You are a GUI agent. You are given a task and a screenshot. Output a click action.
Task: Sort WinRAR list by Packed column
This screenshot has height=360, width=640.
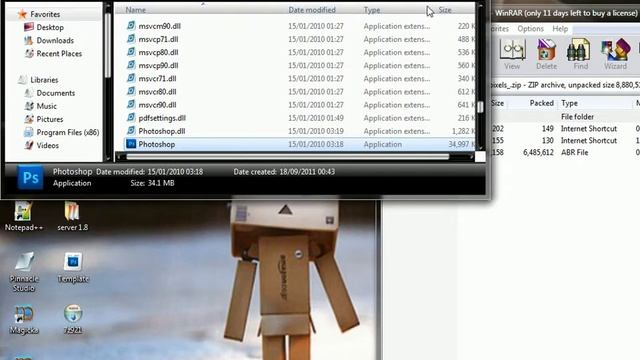click(541, 103)
